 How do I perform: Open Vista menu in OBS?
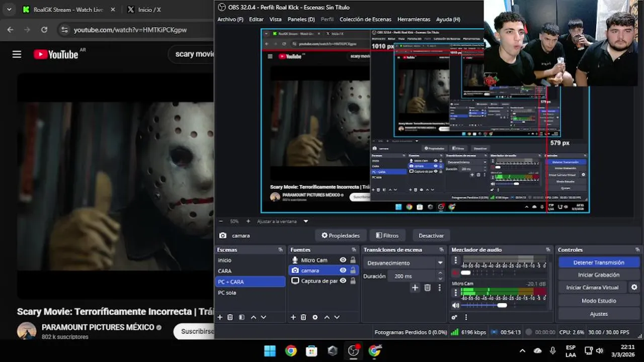point(275,19)
